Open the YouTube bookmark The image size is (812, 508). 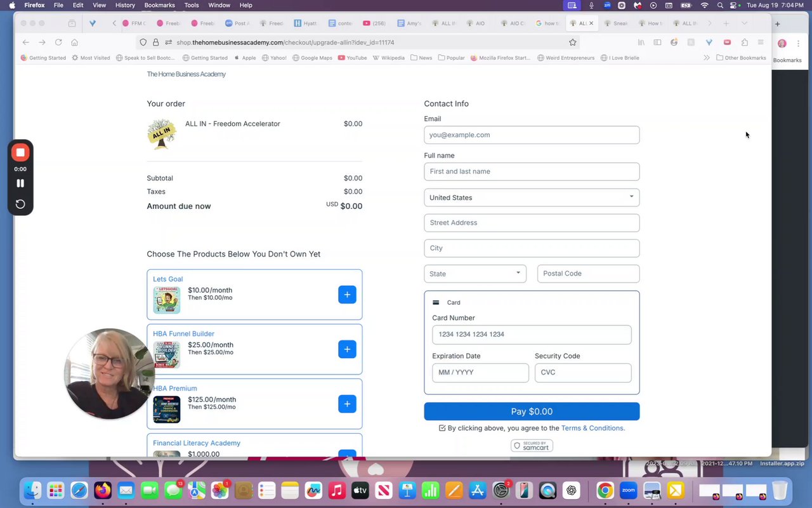352,58
